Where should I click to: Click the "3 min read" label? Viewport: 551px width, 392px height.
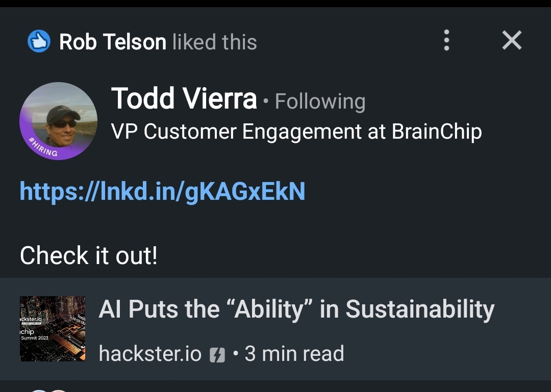click(x=294, y=354)
